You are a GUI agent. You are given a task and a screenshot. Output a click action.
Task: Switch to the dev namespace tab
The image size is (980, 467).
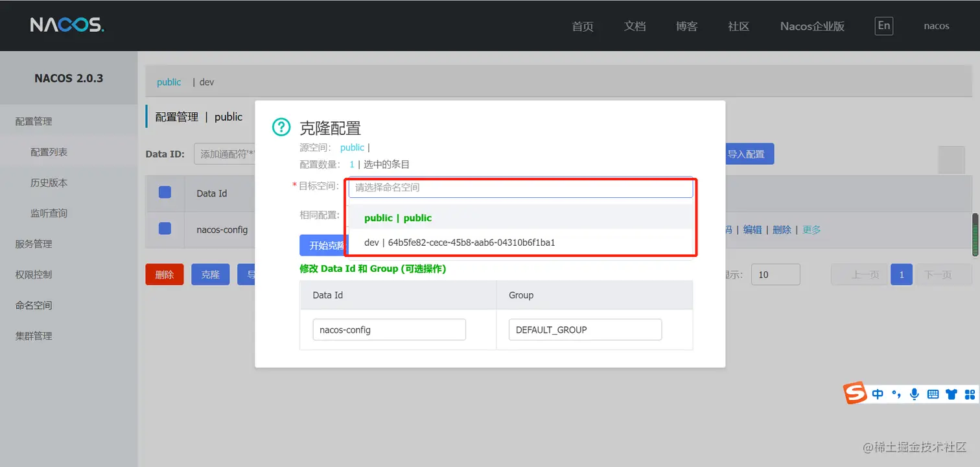(207, 82)
